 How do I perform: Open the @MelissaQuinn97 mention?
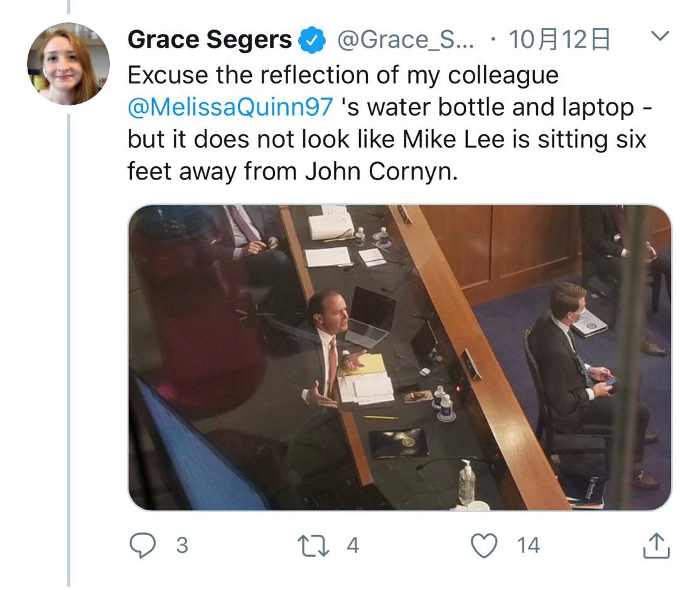point(230,107)
